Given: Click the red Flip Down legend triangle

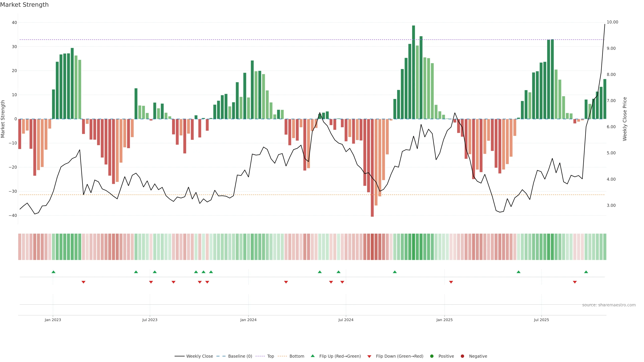Looking at the screenshot, I should pyautogui.click(x=369, y=356).
